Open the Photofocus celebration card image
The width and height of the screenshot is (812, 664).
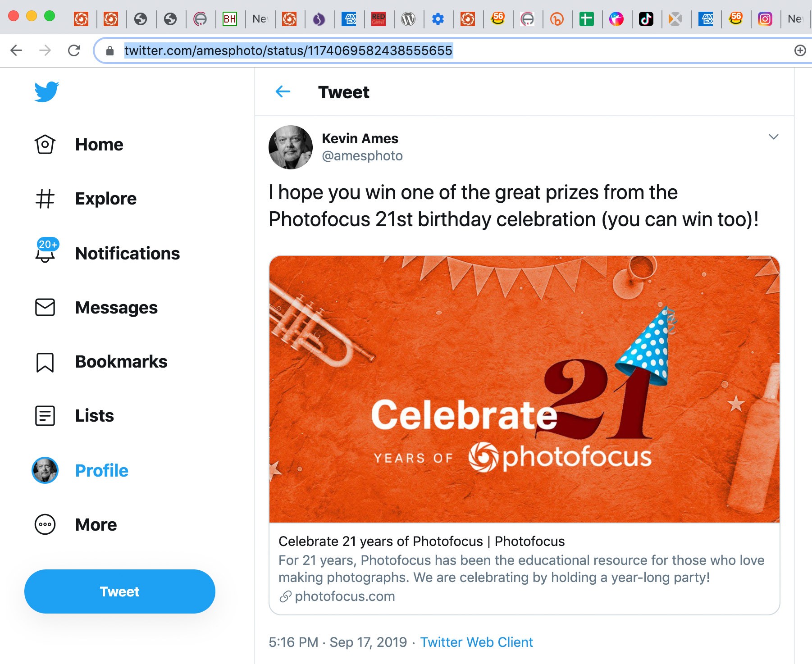[x=524, y=389]
